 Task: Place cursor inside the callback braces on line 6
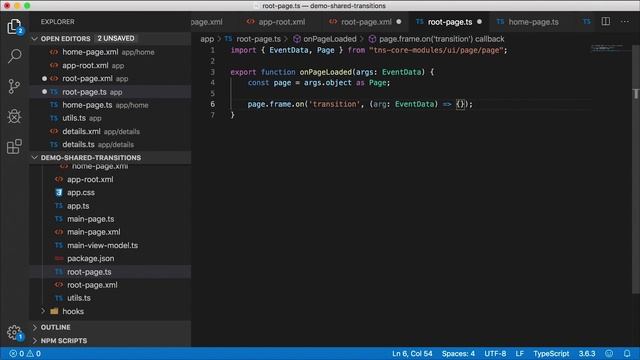[x=460, y=104]
